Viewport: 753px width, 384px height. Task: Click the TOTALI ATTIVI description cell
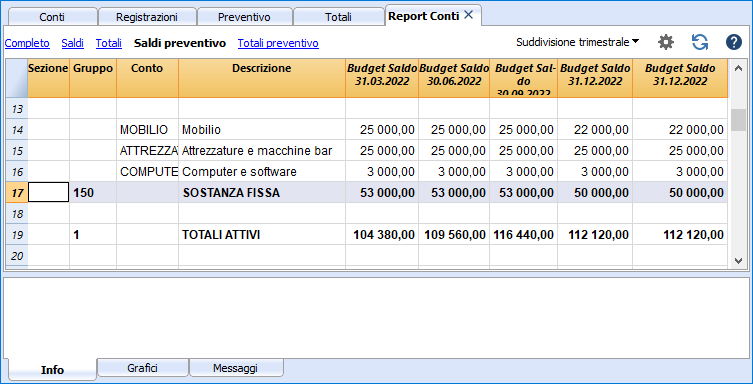pos(262,235)
